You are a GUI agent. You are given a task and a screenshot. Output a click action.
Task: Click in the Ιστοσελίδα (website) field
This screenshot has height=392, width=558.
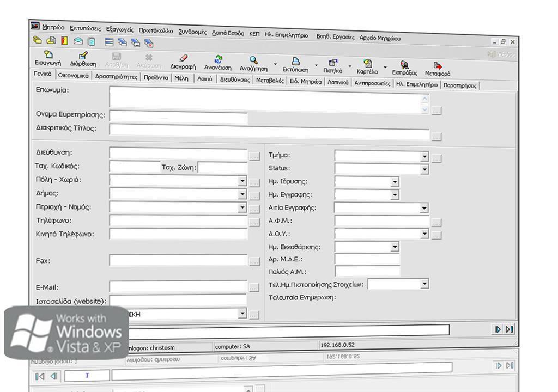[x=178, y=300]
